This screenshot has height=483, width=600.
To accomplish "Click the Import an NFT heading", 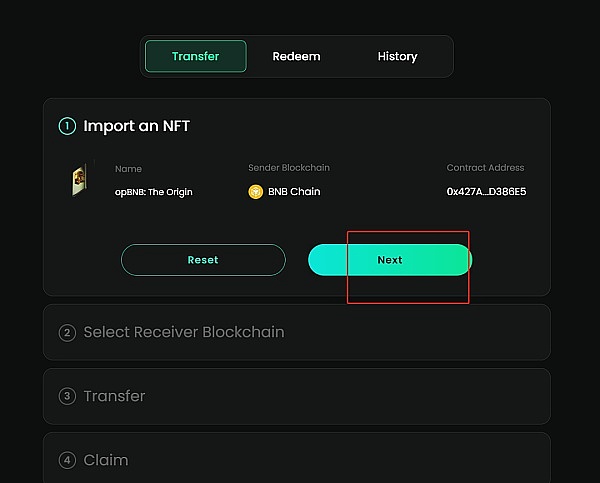I will pyautogui.click(x=136, y=126).
